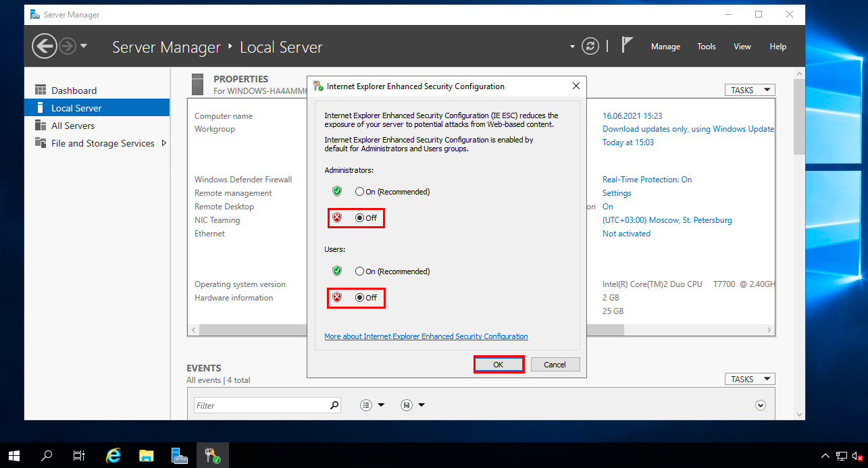Viewport: 868px width, 468px height.
Task: Go back using the Server Manager back arrow
Action: (x=44, y=47)
